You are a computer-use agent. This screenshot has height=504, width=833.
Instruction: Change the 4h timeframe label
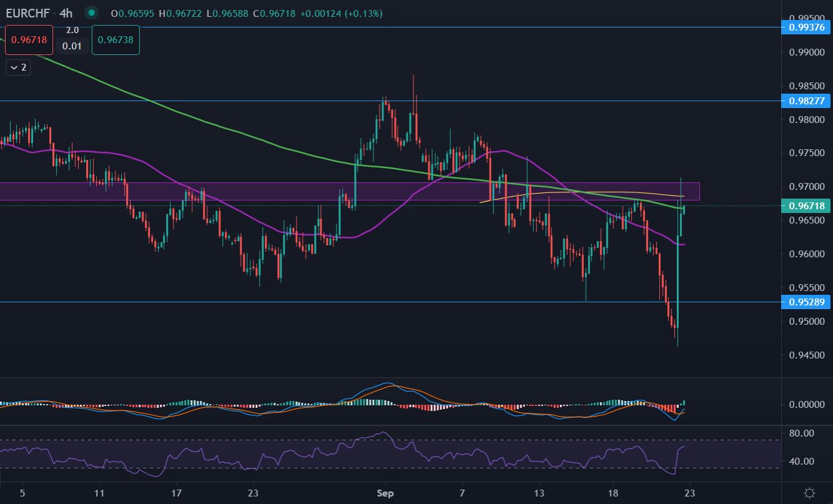(66, 12)
